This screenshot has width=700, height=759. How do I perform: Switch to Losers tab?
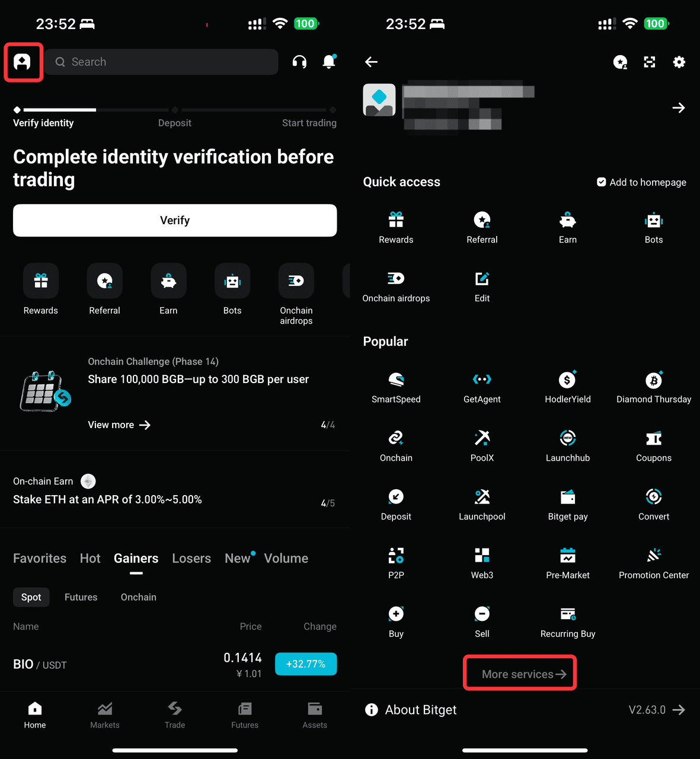click(x=191, y=558)
